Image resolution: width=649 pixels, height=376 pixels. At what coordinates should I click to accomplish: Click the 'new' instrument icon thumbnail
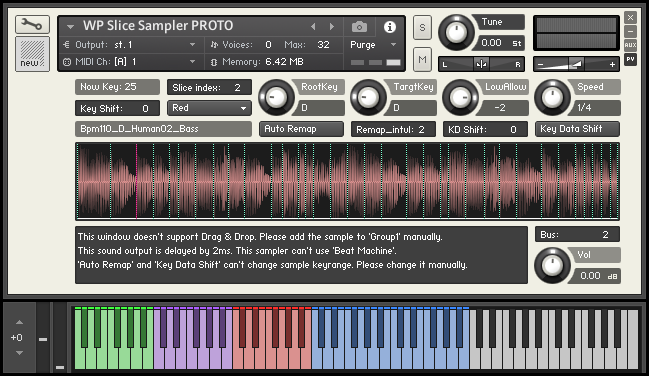click(x=32, y=54)
